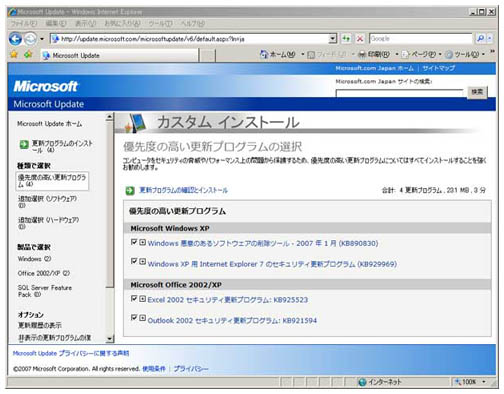Image resolution: width=504 pixels, height=394 pixels.
Task: Click sidebar scrollbar up arrow
Action: [109, 117]
